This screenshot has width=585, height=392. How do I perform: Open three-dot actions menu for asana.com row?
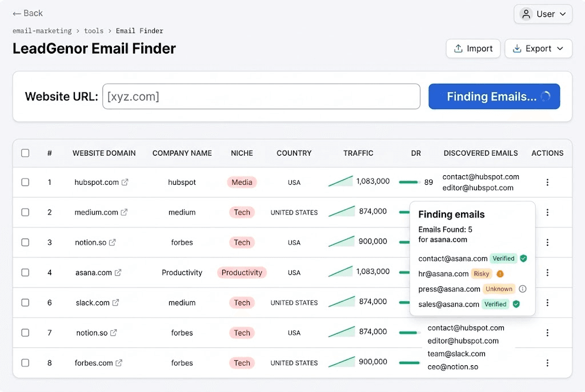click(547, 272)
